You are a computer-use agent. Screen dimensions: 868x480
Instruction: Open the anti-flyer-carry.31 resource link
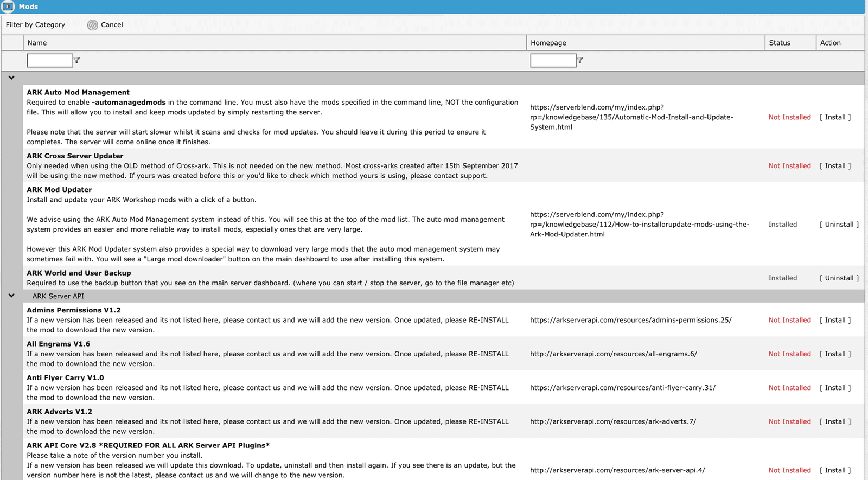(x=623, y=388)
